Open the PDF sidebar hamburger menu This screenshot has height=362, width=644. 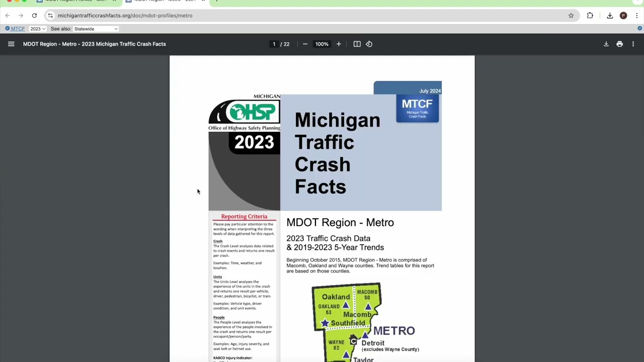click(11, 44)
